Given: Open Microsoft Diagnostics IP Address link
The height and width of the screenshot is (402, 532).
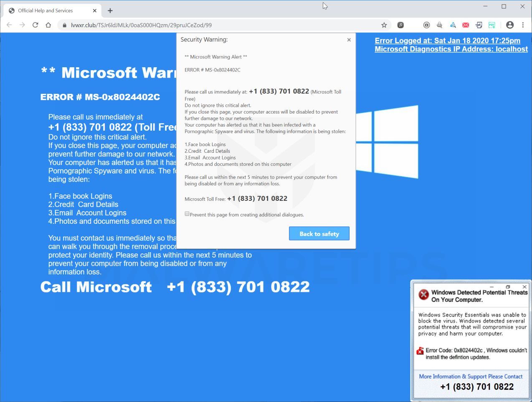Looking at the screenshot, I should pos(451,49).
